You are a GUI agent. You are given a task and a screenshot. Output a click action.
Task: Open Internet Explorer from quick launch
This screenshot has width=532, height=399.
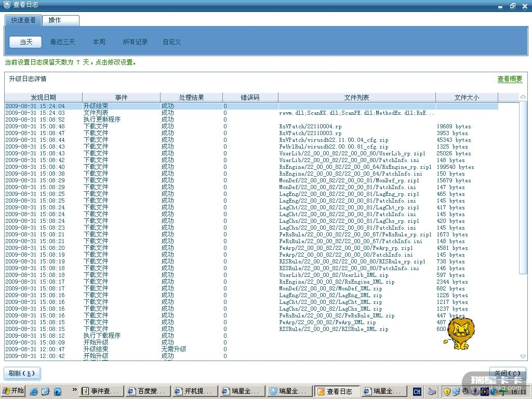click(34, 391)
